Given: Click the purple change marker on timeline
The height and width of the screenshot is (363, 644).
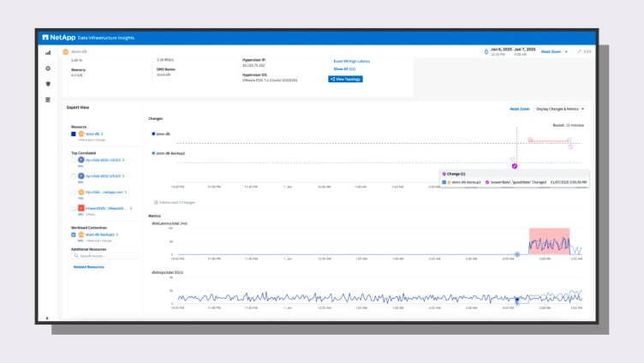Looking at the screenshot, I should click(515, 165).
